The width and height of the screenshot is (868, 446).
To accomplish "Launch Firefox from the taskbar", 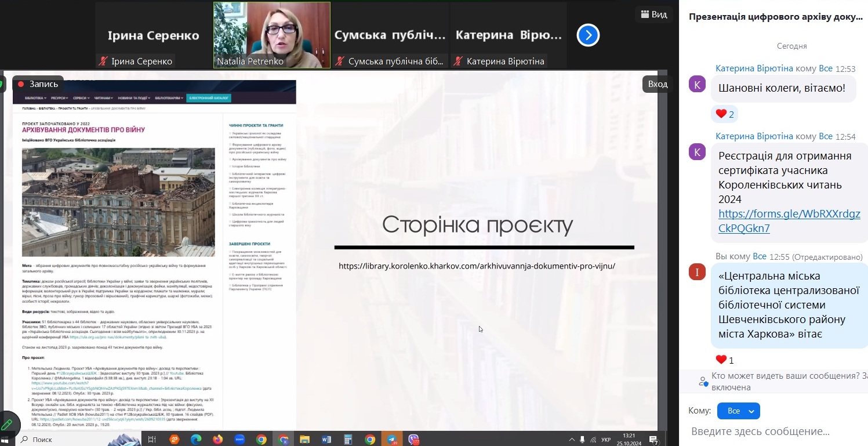I will (218, 440).
